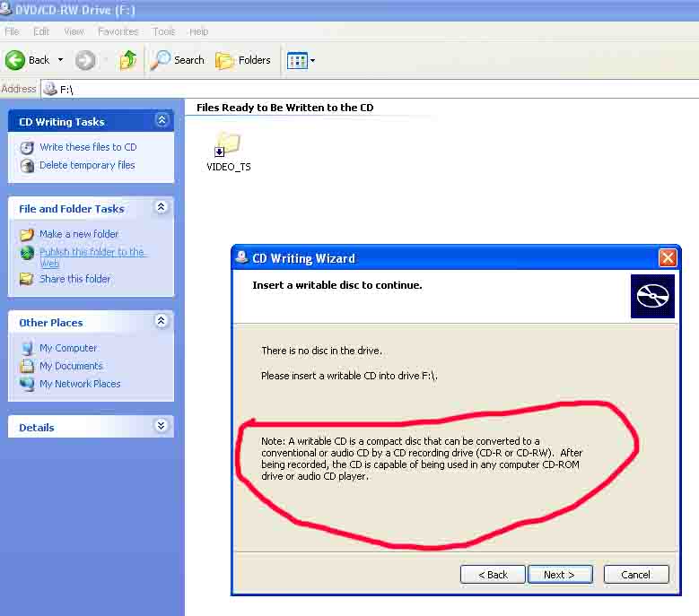Open My Computer link
The image size is (699, 616).
coord(68,348)
